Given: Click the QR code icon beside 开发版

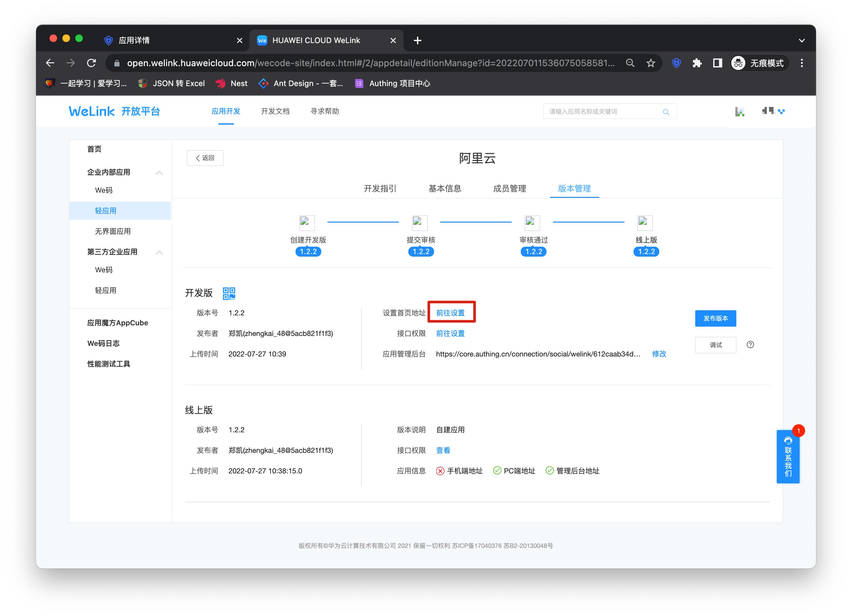Looking at the screenshot, I should (x=229, y=293).
